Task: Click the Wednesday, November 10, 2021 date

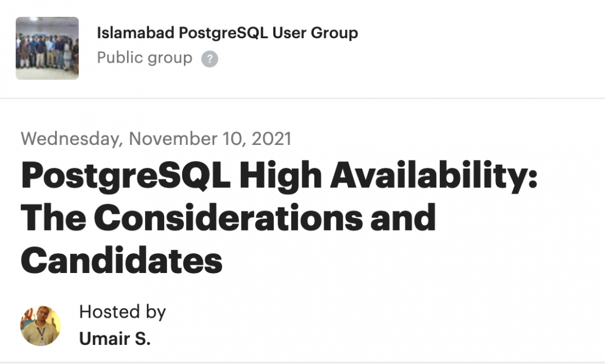Action: pyautogui.click(x=157, y=139)
